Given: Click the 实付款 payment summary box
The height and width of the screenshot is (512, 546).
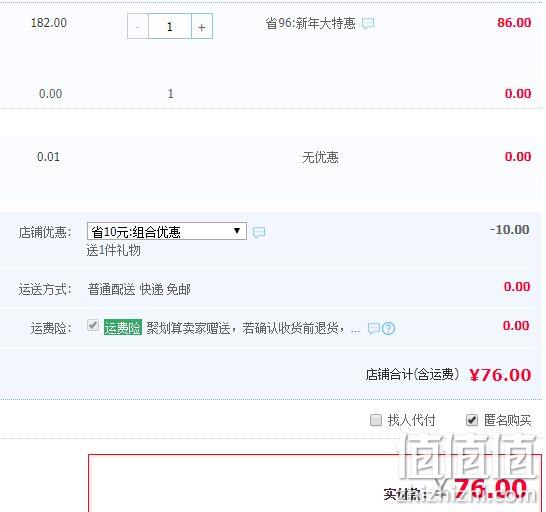Looking at the screenshot, I should (315, 483).
